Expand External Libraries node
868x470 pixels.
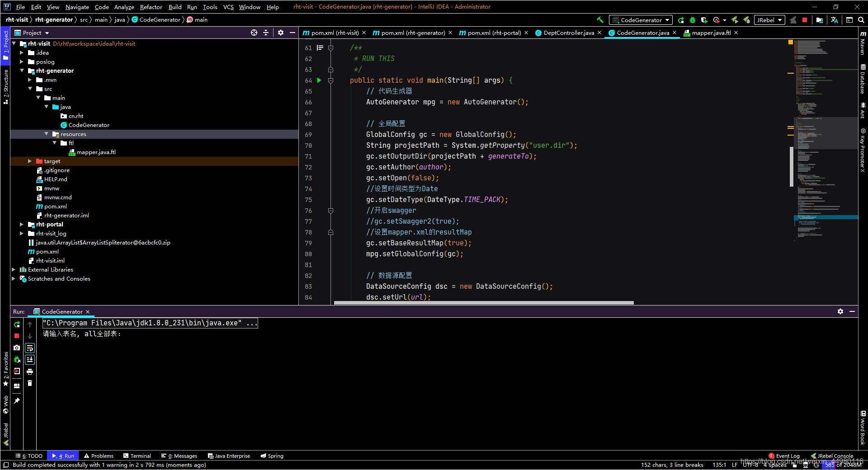pos(14,269)
